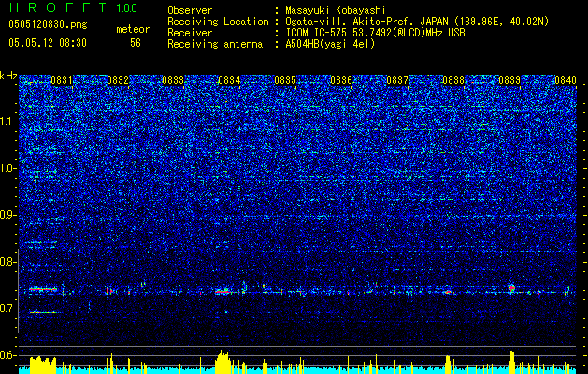Click the meteor count 56
The image size is (588, 374).
(x=136, y=43)
